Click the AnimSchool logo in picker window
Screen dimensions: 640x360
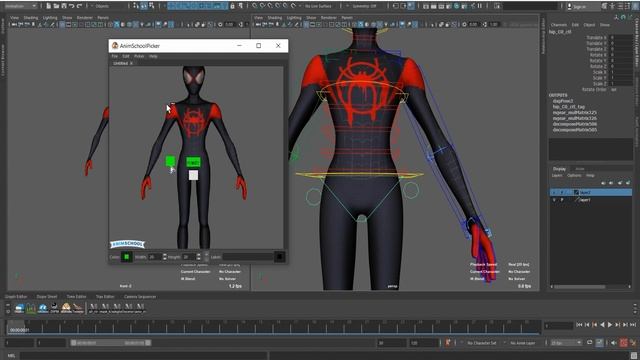pos(127,244)
